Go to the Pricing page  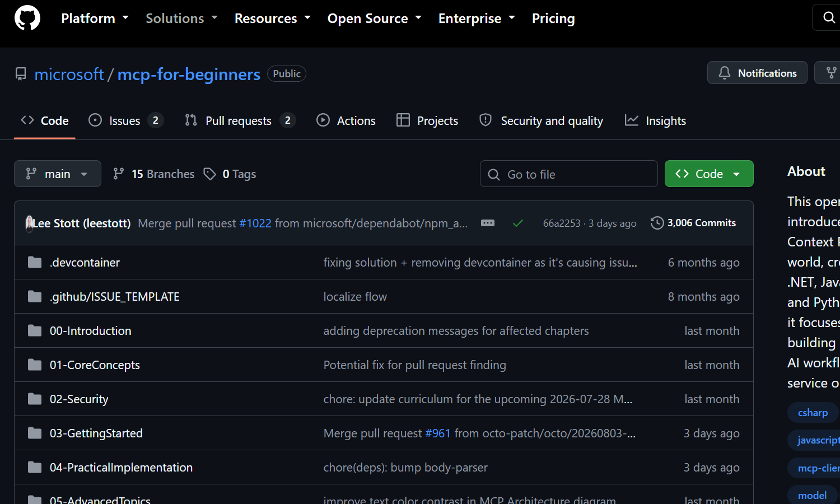(x=553, y=18)
